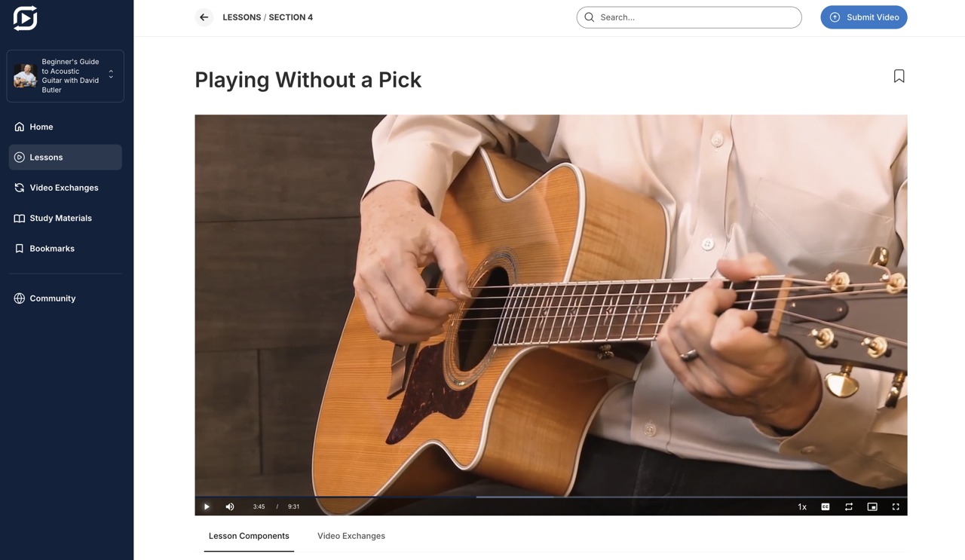Click the Submit Video button
965x560 pixels.
(x=864, y=17)
